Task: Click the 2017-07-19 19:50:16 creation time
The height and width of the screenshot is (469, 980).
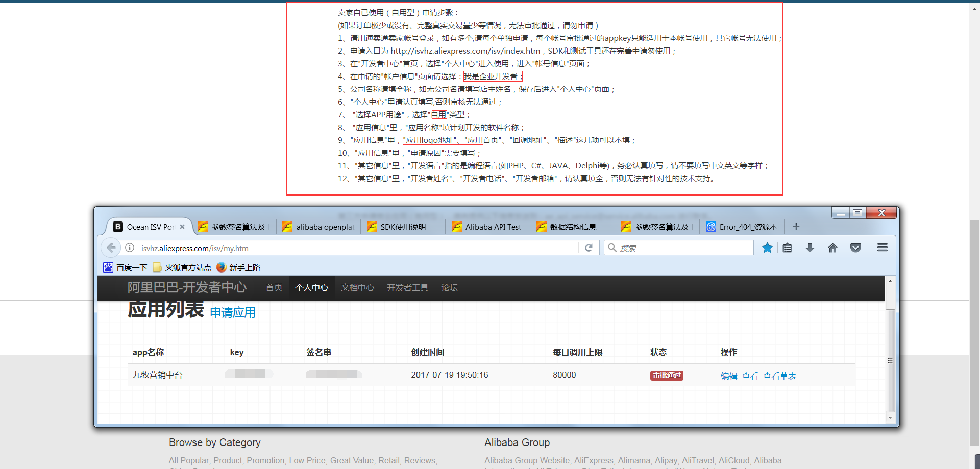Action: pyautogui.click(x=450, y=375)
